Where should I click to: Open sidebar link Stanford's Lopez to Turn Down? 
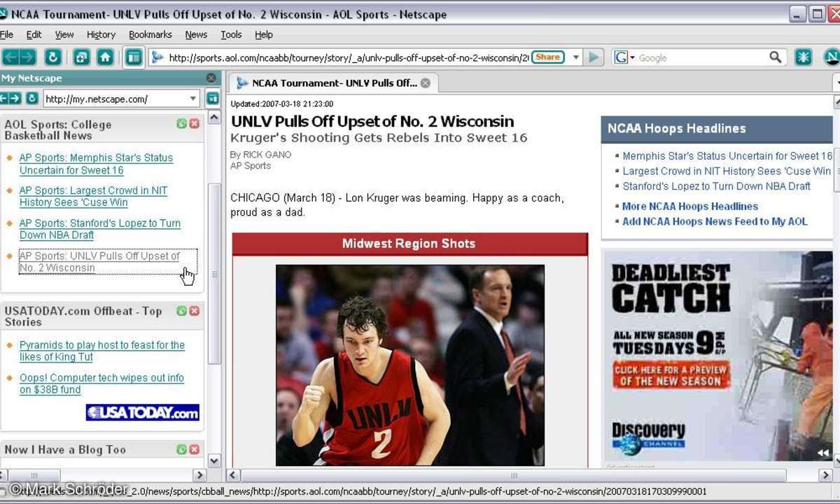click(99, 229)
